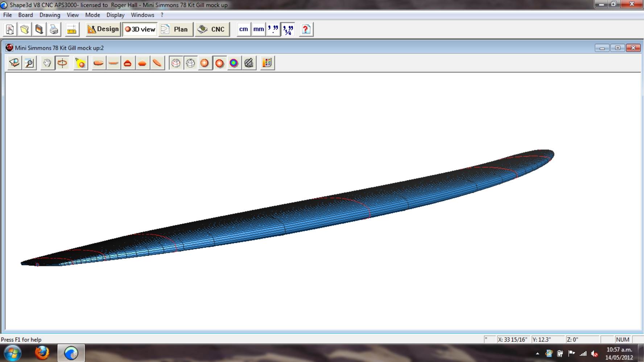
Task: Open the Board menu
Action: click(x=25, y=15)
